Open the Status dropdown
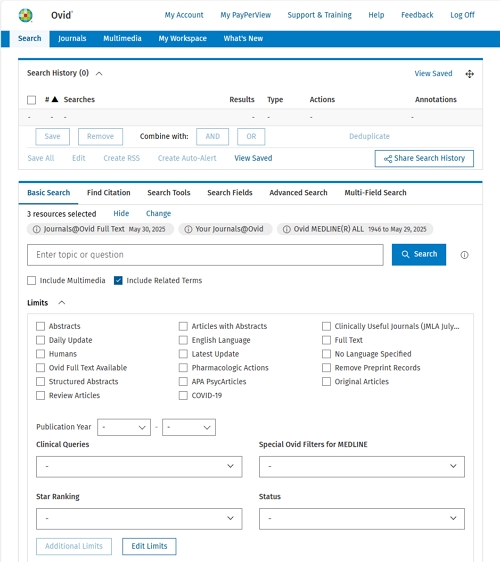This screenshot has height=562, width=500. (362, 519)
